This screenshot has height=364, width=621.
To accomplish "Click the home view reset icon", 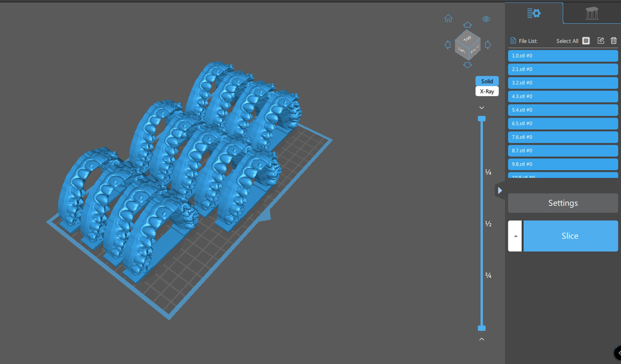I will pos(448,18).
